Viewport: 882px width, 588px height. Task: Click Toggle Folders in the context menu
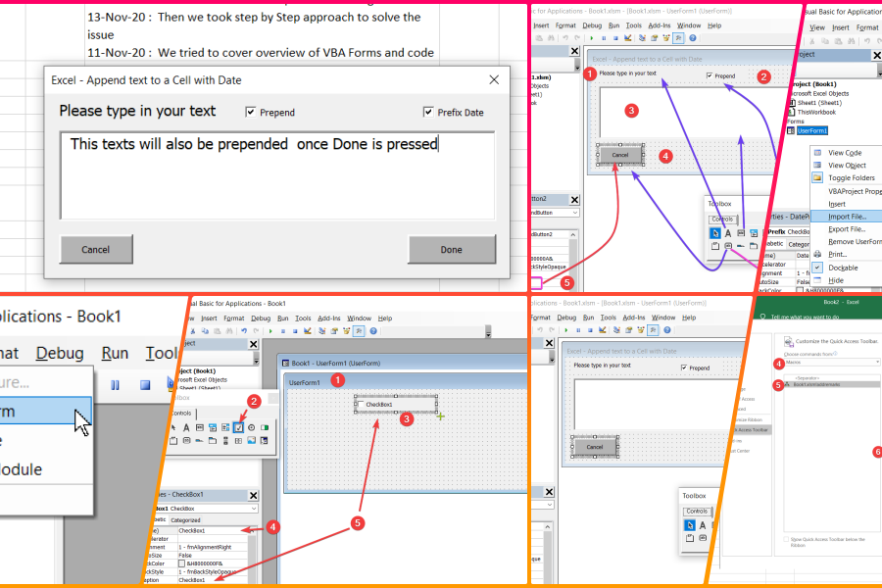(851, 177)
